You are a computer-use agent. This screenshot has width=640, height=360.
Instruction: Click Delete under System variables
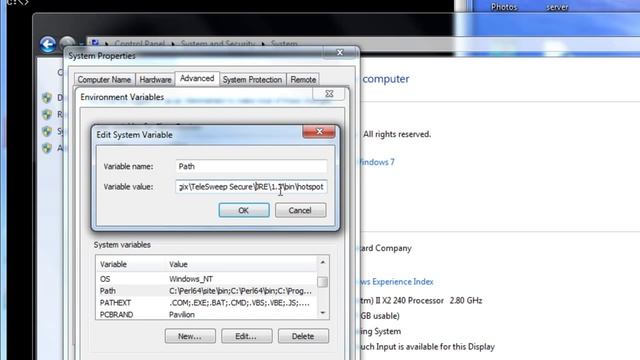pyautogui.click(x=303, y=336)
